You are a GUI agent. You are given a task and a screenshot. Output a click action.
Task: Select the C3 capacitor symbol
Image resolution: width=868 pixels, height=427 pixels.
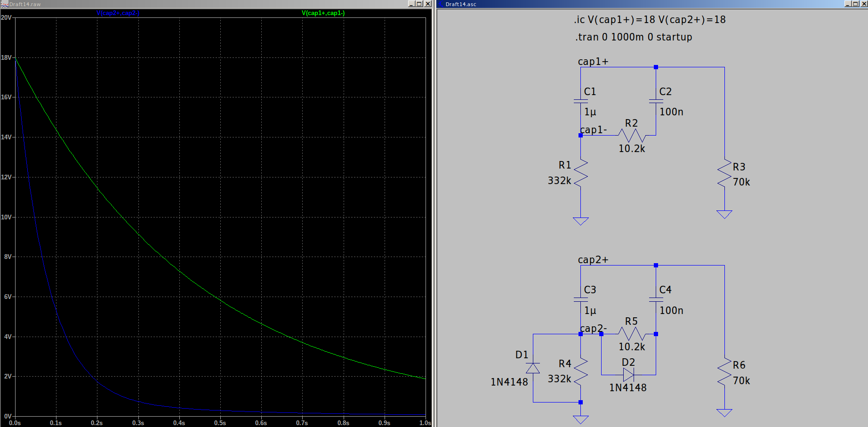[x=580, y=299]
